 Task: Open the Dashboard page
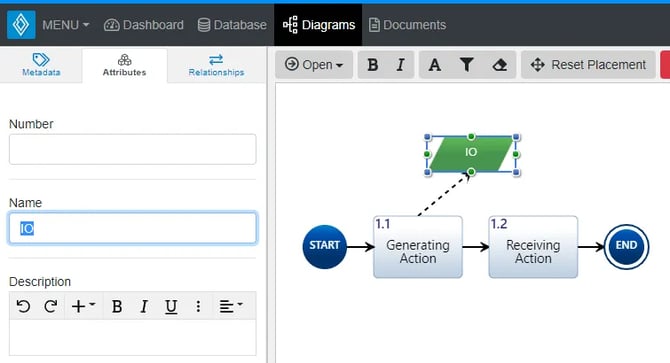[x=144, y=25]
